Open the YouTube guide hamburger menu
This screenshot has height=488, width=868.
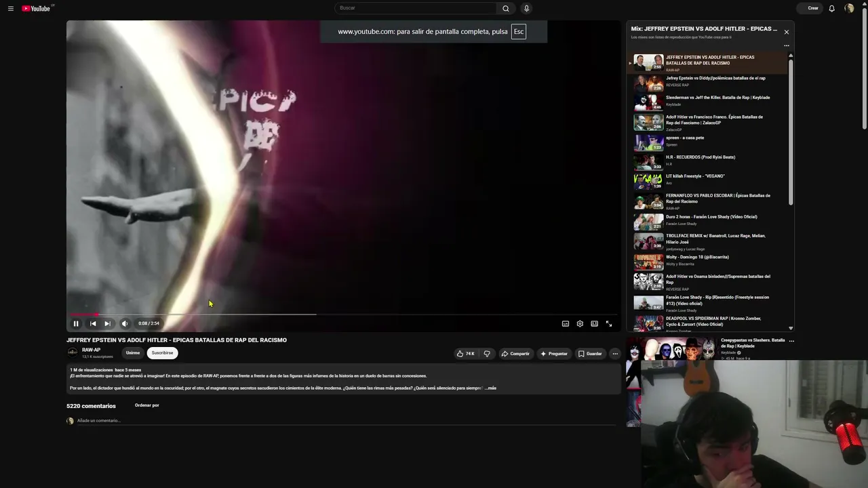[x=11, y=8]
